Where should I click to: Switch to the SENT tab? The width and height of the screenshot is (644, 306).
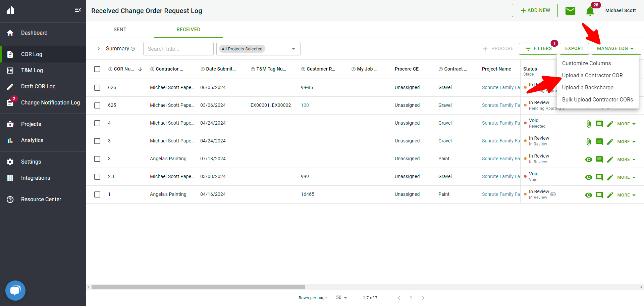120,30
